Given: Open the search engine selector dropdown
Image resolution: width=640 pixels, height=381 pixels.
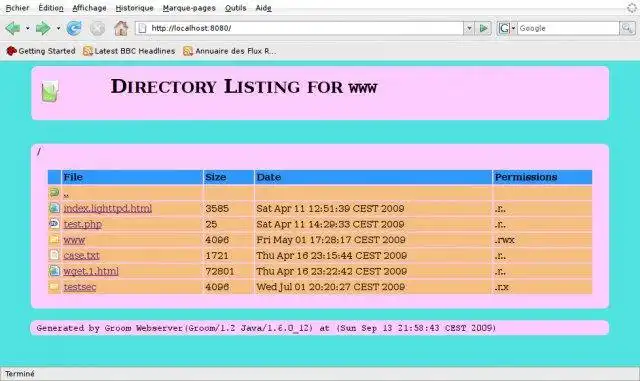Looking at the screenshot, I should (513, 28).
